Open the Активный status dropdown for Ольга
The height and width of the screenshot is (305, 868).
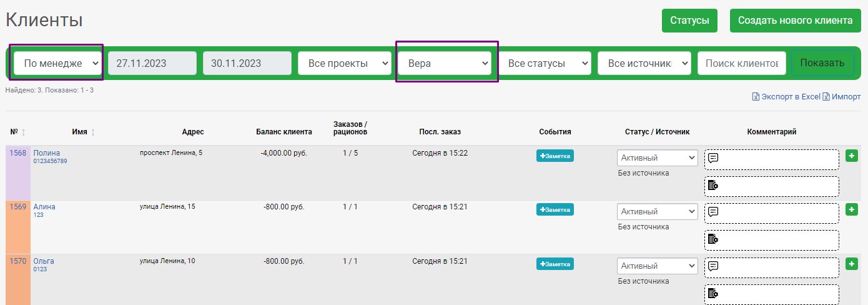[x=658, y=266]
